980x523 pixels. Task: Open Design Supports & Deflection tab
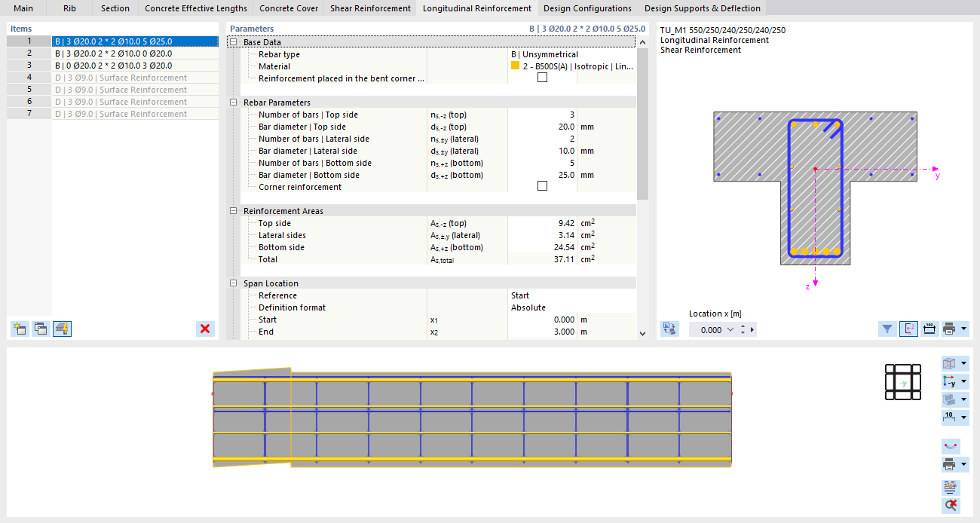[x=702, y=8]
